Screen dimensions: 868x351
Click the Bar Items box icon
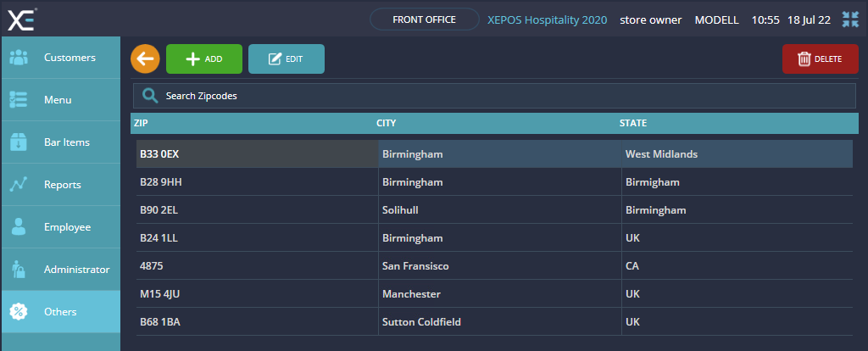click(19, 142)
